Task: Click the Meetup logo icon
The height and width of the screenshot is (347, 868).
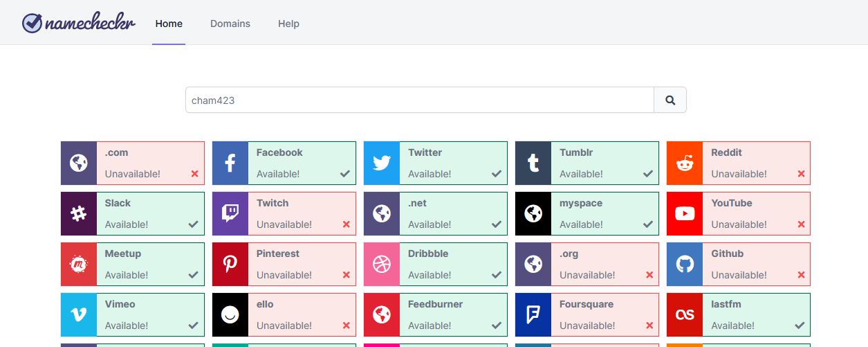Action: [79, 265]
